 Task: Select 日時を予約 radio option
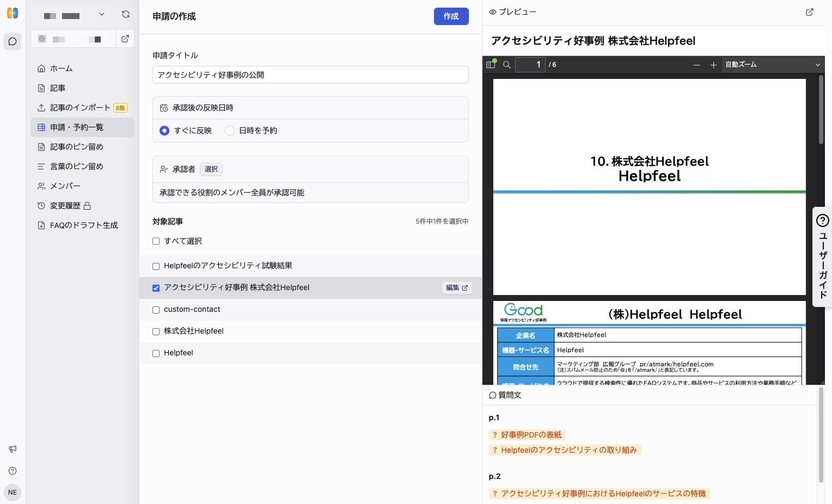click(x=230, y=131)
